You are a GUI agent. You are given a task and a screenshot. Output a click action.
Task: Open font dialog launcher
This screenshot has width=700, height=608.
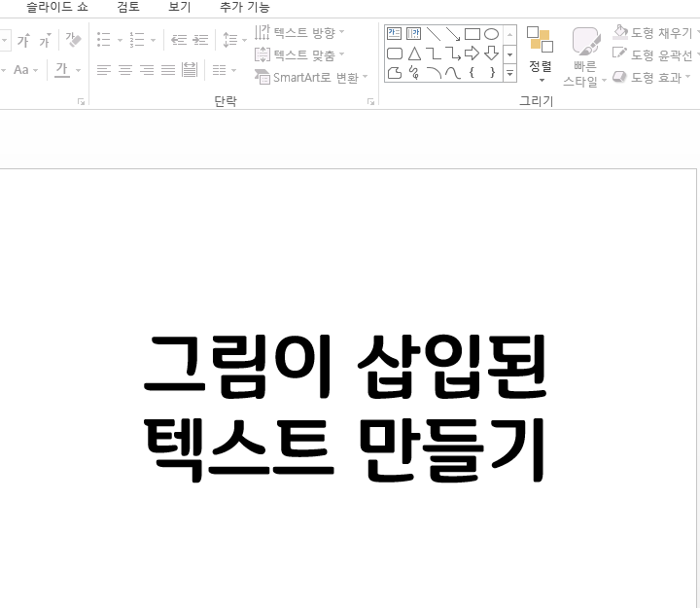(x=81, y=102)
